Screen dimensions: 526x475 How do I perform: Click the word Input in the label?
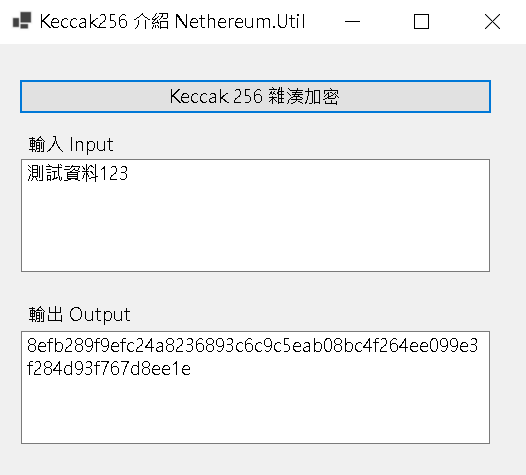tap(91, 145)
